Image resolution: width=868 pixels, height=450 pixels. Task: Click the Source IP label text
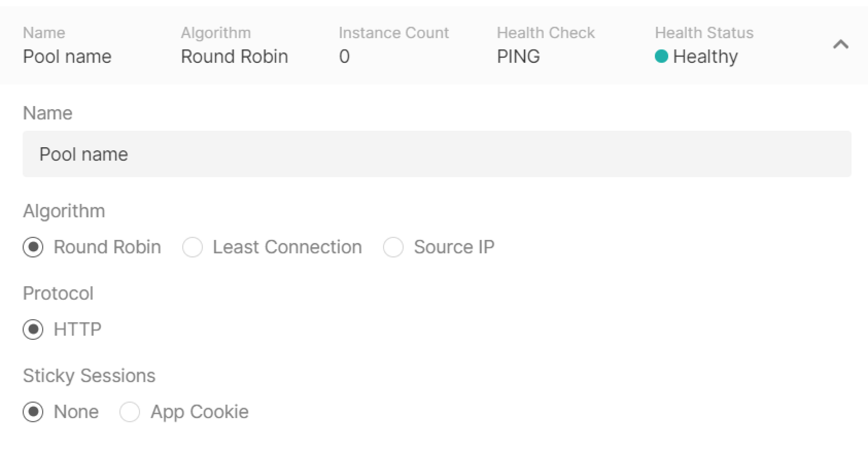click(454, 247)
